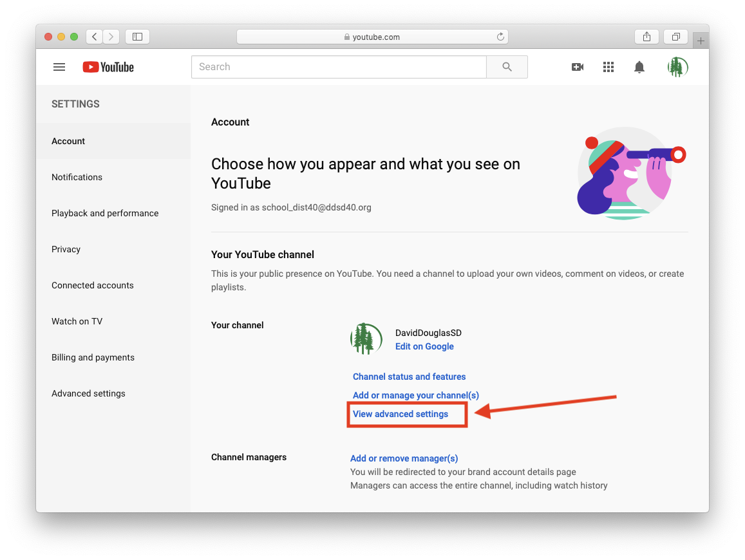Click the DavidDouglasSD channel name

tap(428, 333)
